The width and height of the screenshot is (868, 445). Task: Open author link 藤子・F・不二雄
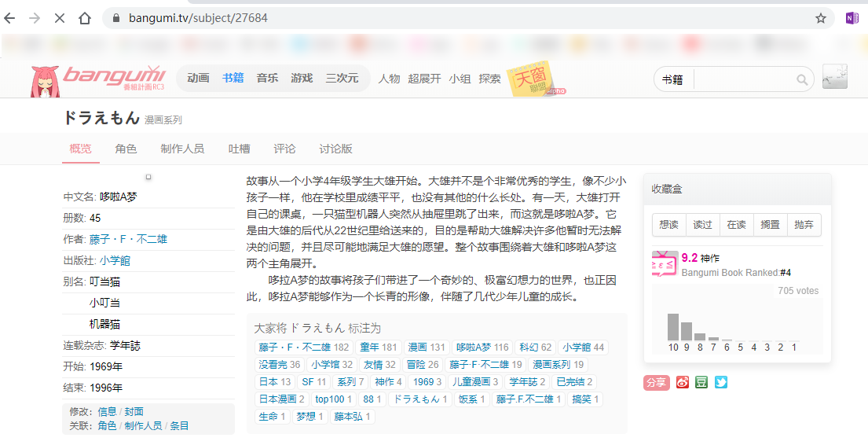point(128,239)
